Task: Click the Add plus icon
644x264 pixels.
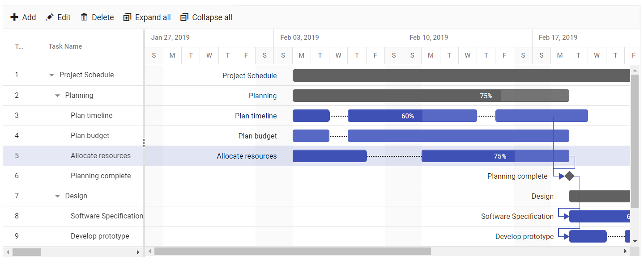Action: pyautogui.click(x=14, y=17)
